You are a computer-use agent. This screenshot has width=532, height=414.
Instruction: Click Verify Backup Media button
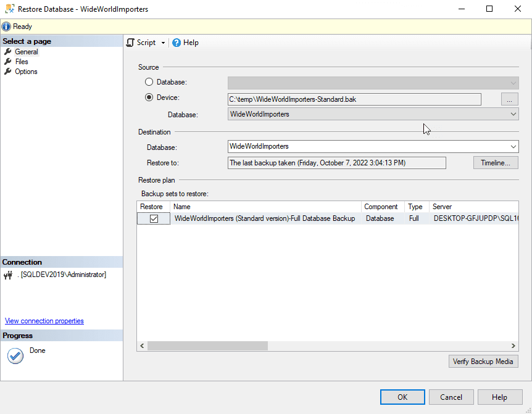coord(483,362)
